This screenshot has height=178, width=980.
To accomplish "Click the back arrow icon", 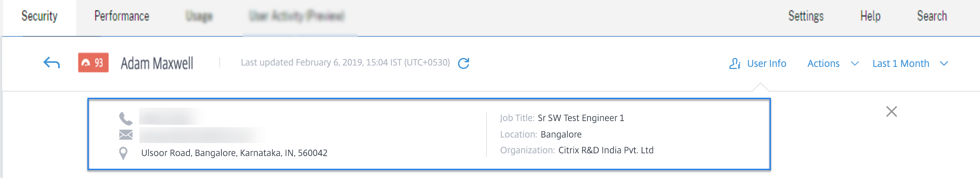I will (x=52, y=63).
